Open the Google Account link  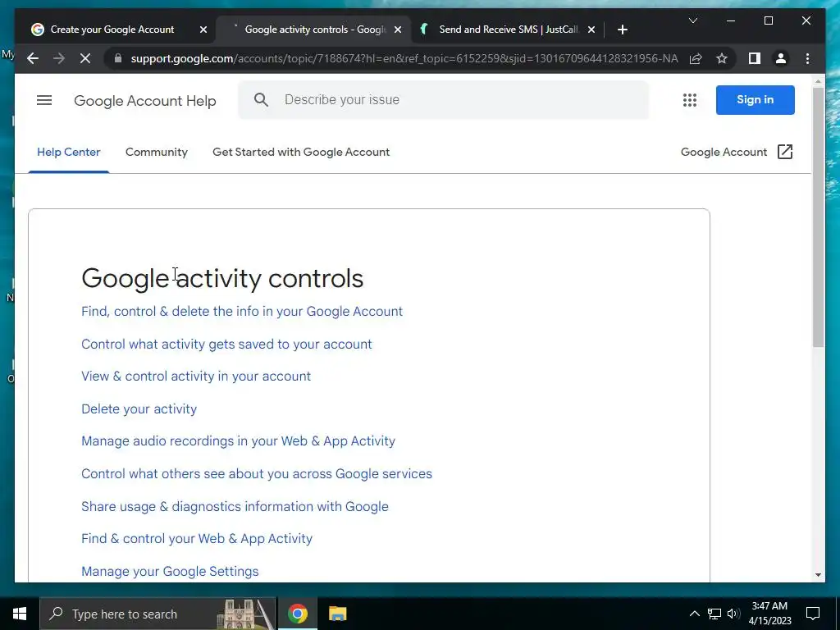(724, 152)
